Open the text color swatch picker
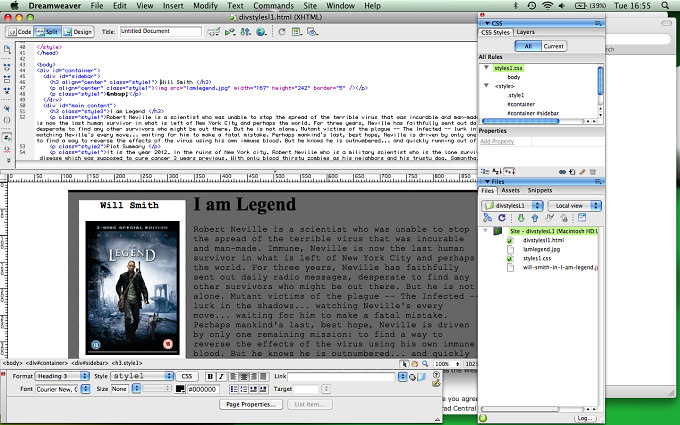 [x=180, y=389]
